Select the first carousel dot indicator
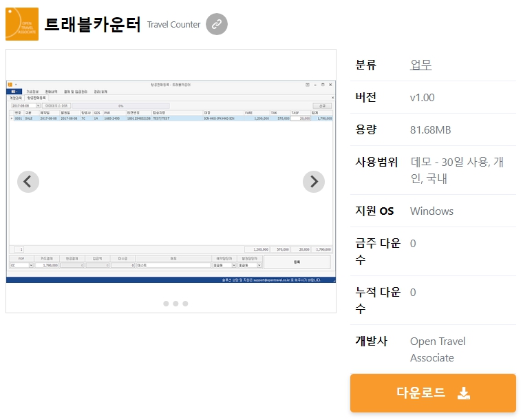The width and height of the screenshot is (523, 420). coord(166,304)
